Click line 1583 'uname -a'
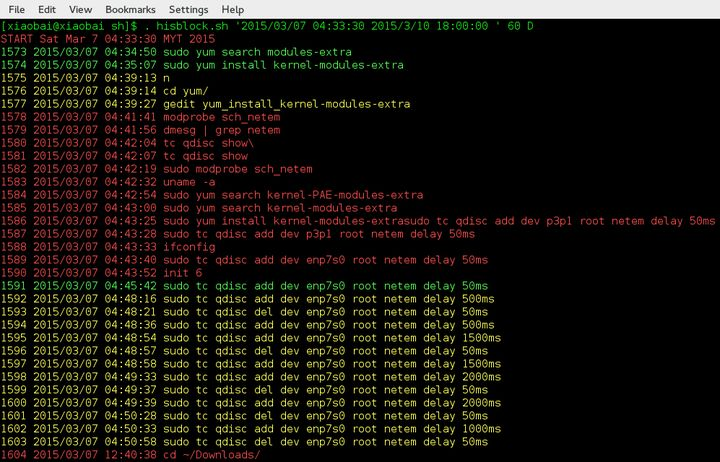The image size is (720, 462). (108, 182)
